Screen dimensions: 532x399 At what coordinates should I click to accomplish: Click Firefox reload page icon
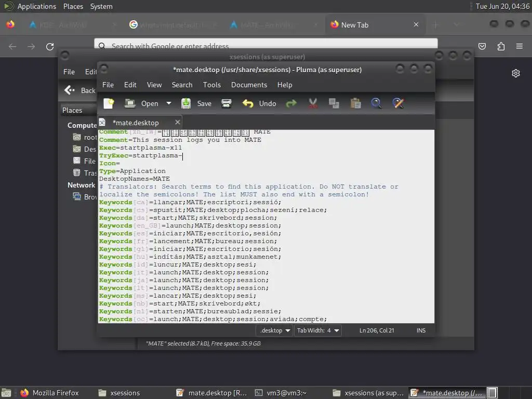(x=50, y=46)
